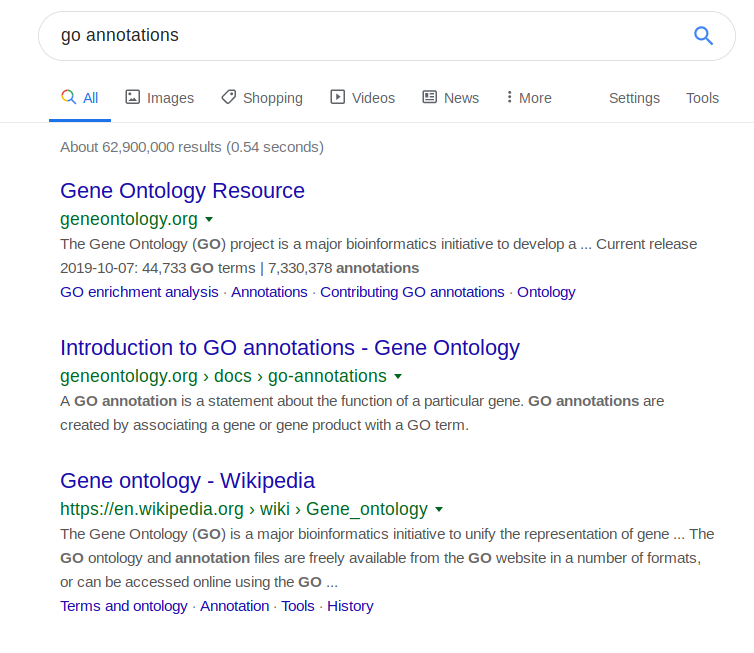Follow the Wikipedia History sitelink

coord(350,606)
